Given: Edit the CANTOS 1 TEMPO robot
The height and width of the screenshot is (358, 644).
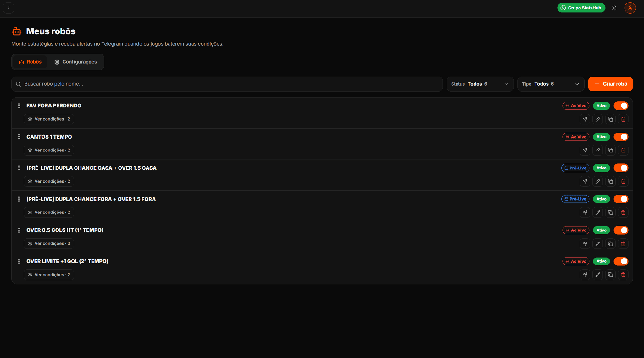Looking at the screenshot, I should coord(598,150).
